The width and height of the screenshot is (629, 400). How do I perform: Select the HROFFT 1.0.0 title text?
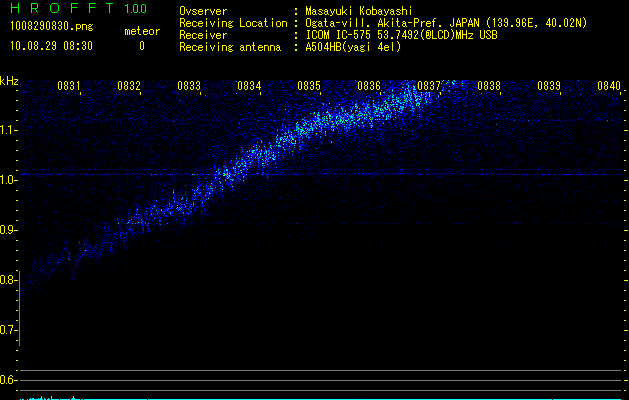pos(78,8)
